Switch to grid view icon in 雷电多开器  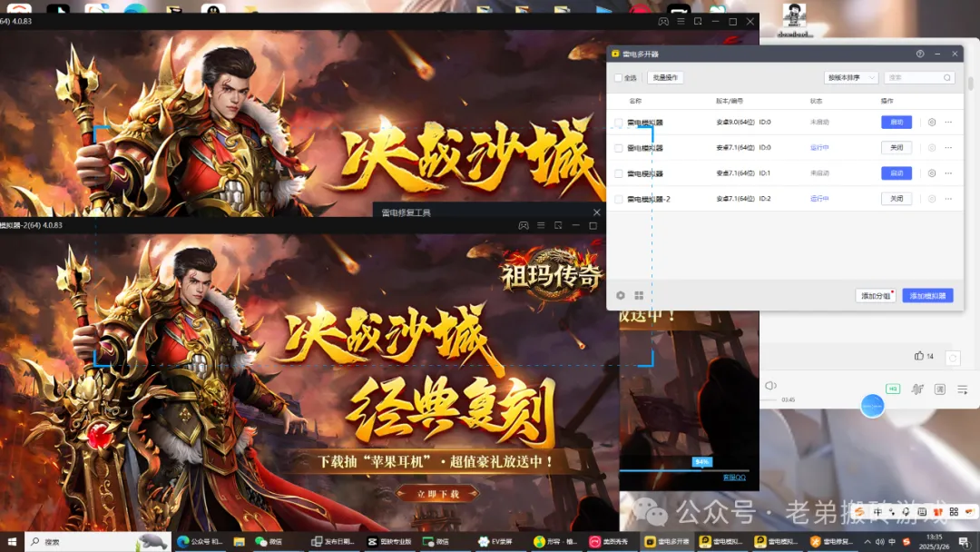pos(639,295)
